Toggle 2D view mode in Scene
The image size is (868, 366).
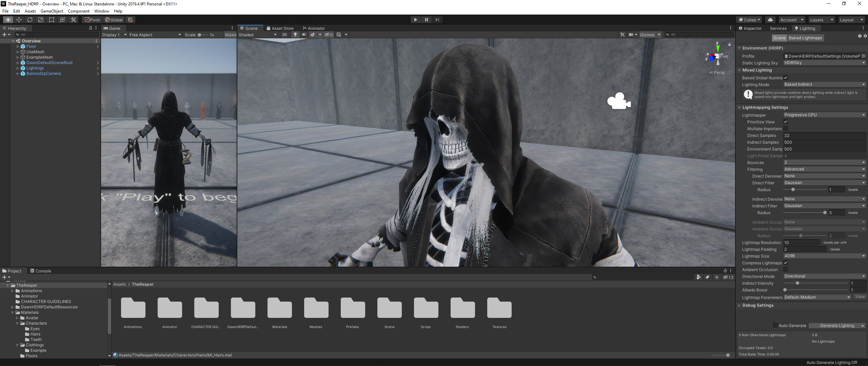click(x=284, y=35)
